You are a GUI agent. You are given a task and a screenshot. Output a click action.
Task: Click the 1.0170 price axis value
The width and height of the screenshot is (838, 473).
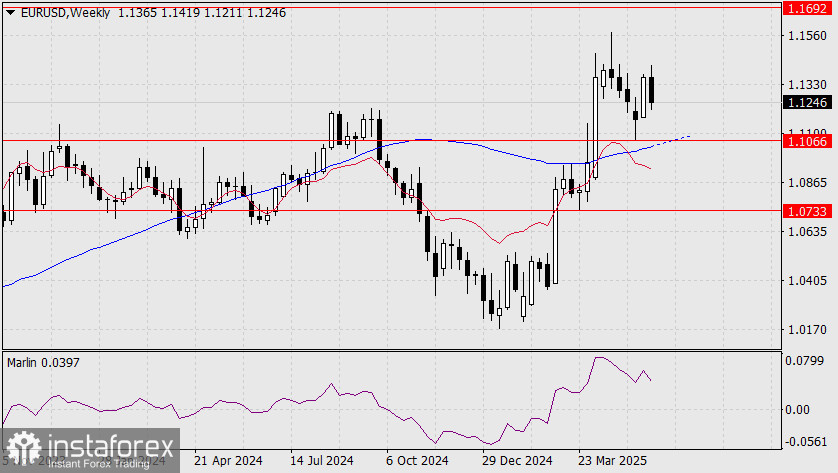tap(807, 330)
